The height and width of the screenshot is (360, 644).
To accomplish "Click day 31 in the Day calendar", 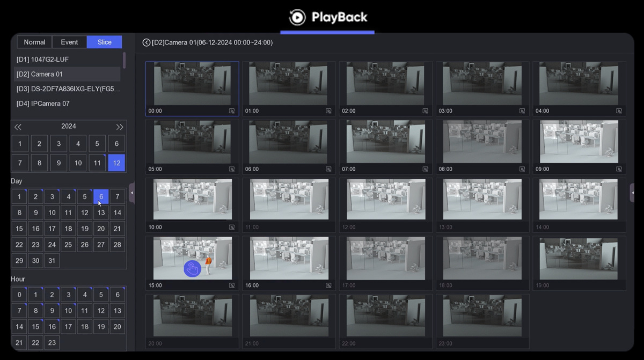I will click(x=52, y=261).
